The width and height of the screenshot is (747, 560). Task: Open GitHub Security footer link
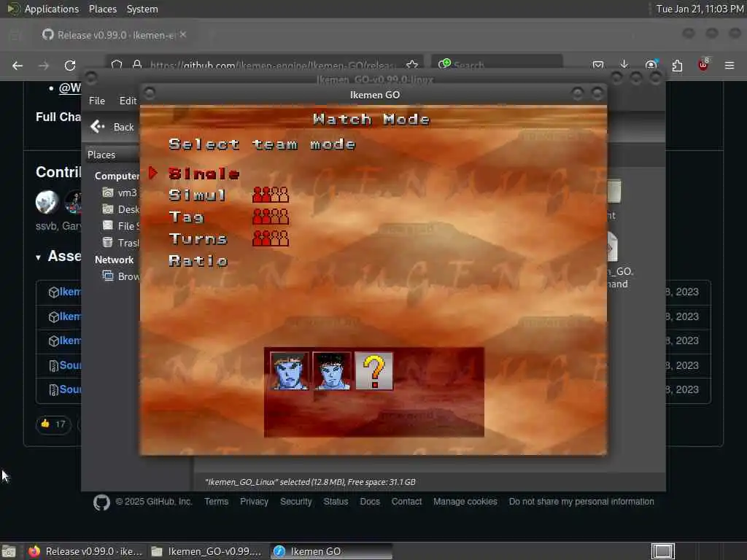pos(296,502)
